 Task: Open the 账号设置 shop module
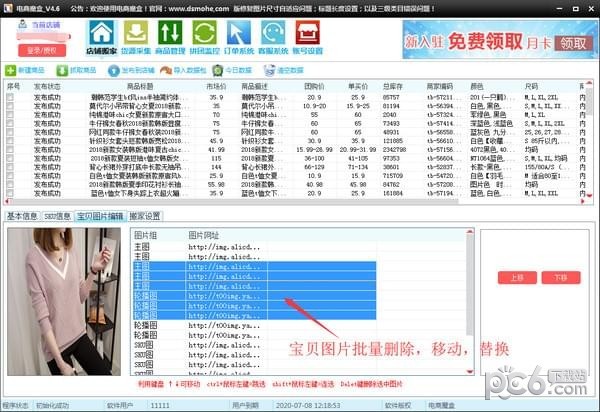(307, 37)
